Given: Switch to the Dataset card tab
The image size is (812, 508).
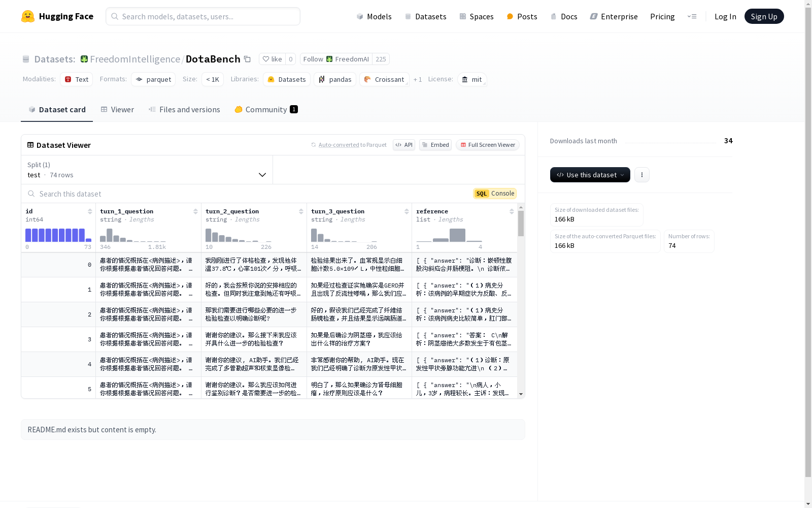Looking at the screenshot, I should click(x=57, y=109).
